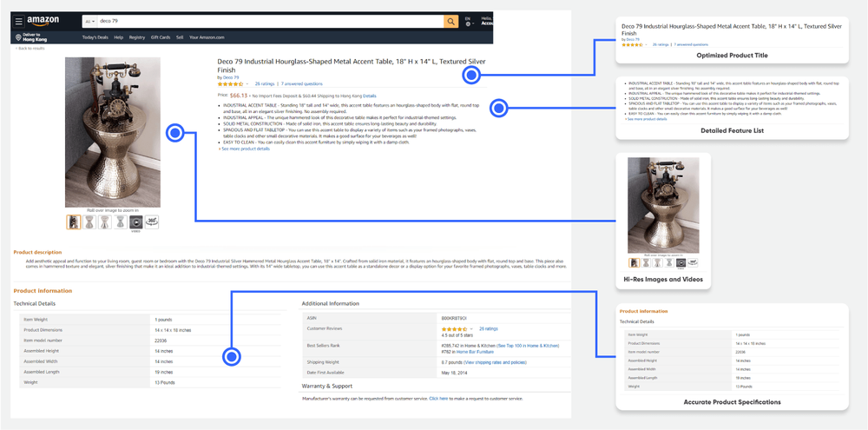This screenshot has height=430, width=868.
Task: Open Sell in the nav bar
Action: pos(180,37)
